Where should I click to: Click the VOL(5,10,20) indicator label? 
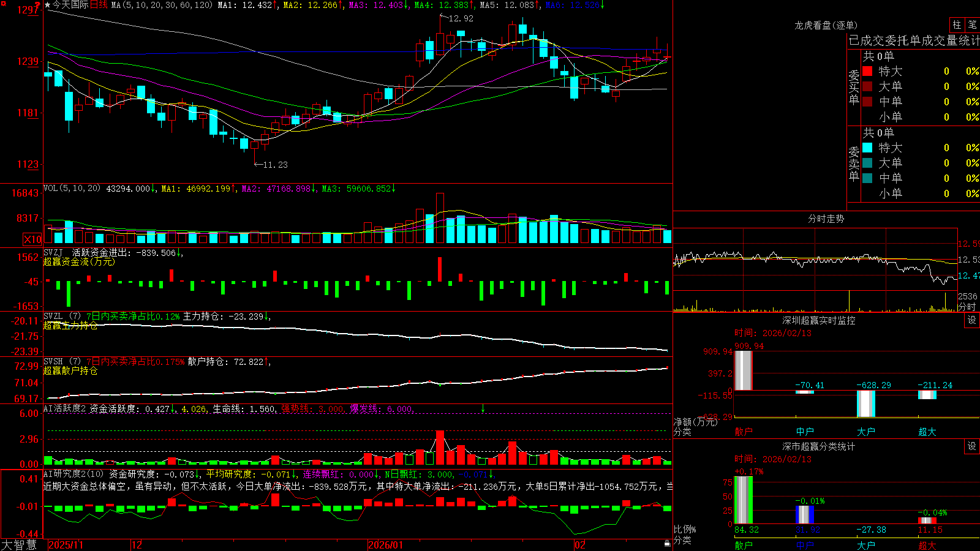point(72,189)
